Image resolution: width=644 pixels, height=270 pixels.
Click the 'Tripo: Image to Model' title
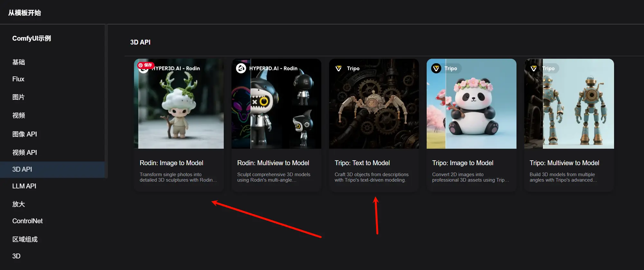(x=463, y=163)
